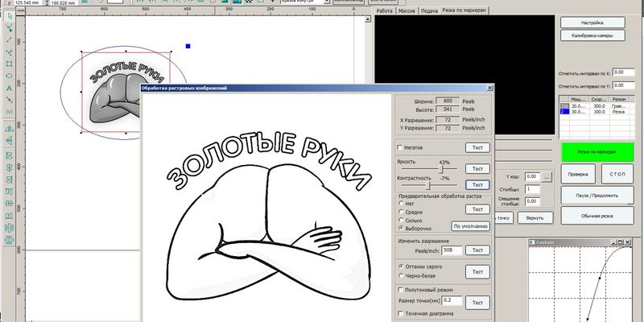Viewport: 644px width, 322px height.
Task: Click the fourth alignment icon in left toolbar
Action: [9, 192]
